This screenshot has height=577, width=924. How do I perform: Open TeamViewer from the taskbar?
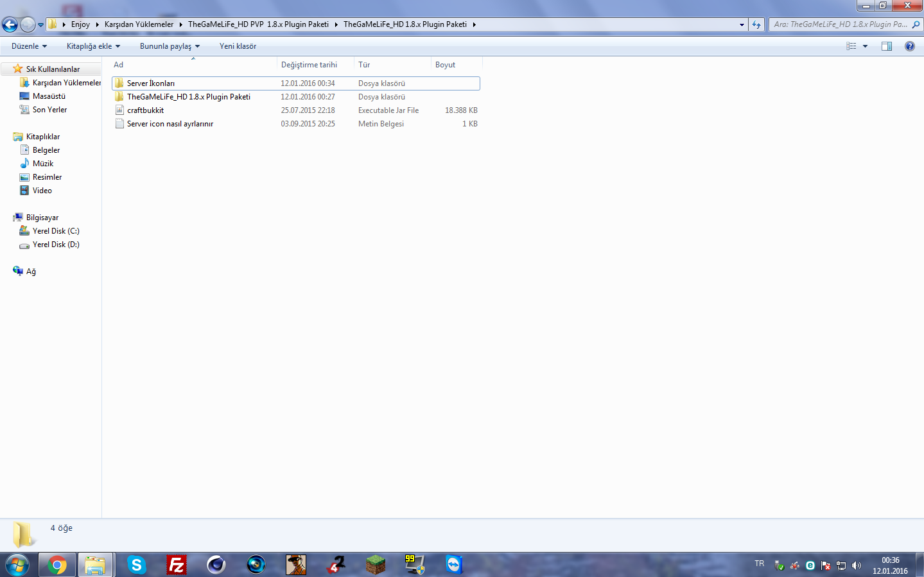(x=455, y=565)
